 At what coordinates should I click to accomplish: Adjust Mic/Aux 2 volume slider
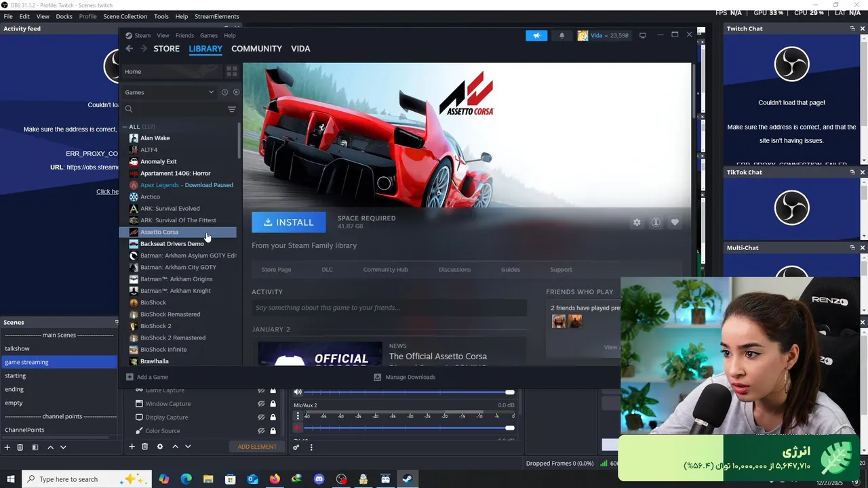click(410, 428)
